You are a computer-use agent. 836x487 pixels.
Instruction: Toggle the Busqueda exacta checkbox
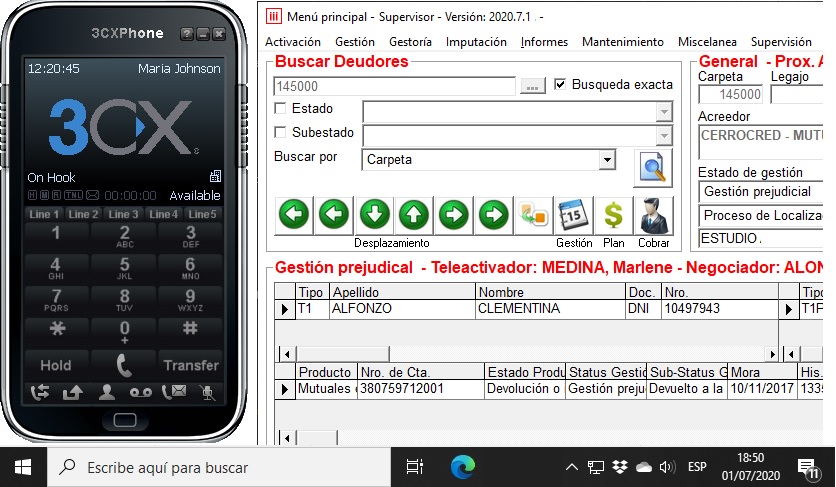[x=560, y=85]
